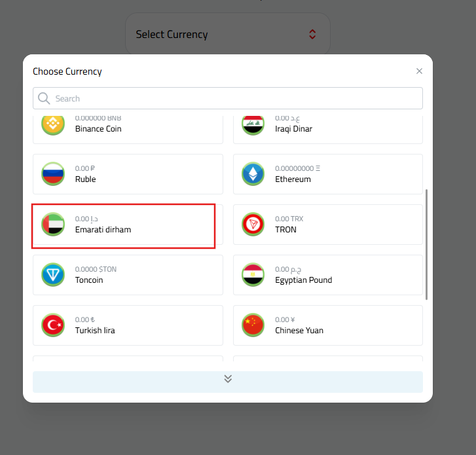Click the Turkish lira flag icon
Image resolution: width=476 pixels, height=455 pixels.
[x=53, y=325]
